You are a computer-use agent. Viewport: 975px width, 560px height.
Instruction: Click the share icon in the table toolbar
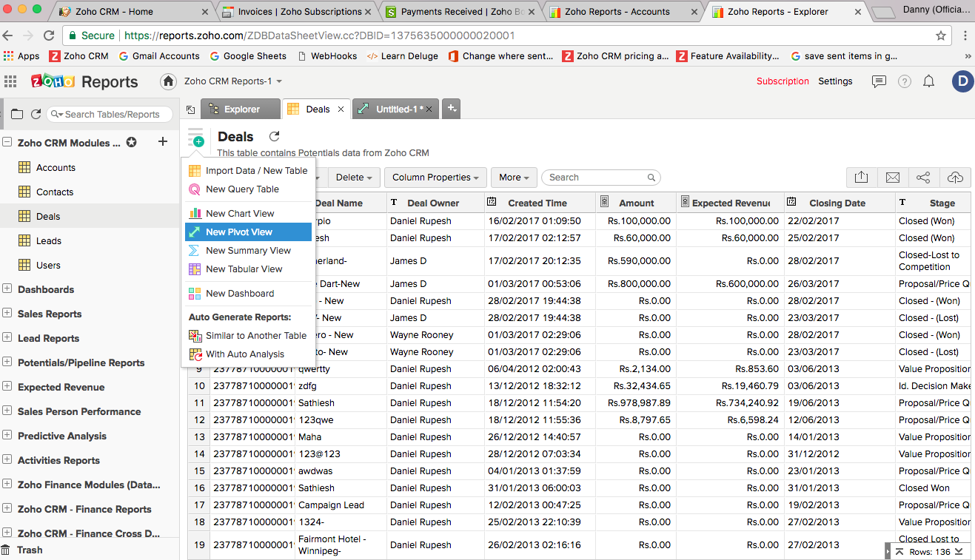point(924,178)
